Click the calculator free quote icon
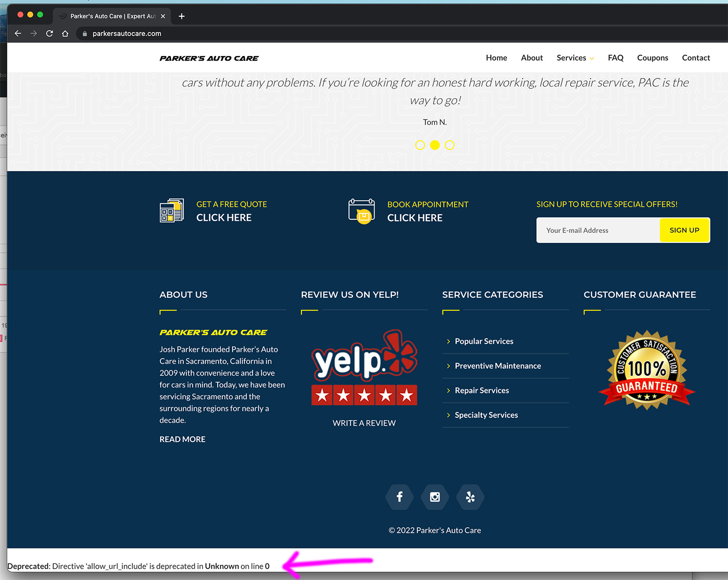Image resolution: width=728 pixels, height=580 pixels. 172,210
